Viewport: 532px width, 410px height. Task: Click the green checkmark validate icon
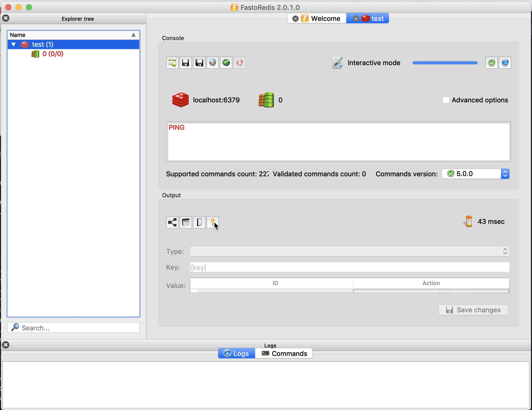(492, 63)
